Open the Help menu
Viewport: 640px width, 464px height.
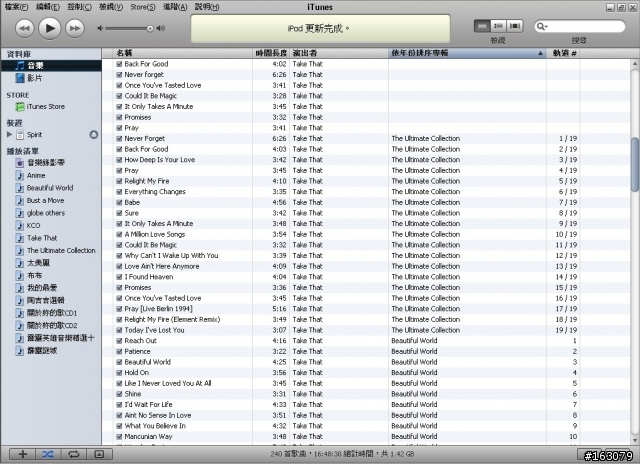point(207,7)
